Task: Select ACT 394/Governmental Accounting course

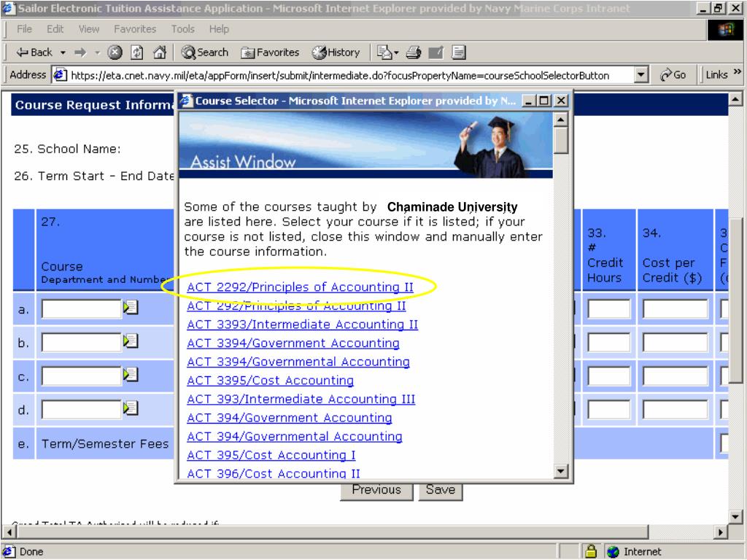Action: (x=295, y=436)
